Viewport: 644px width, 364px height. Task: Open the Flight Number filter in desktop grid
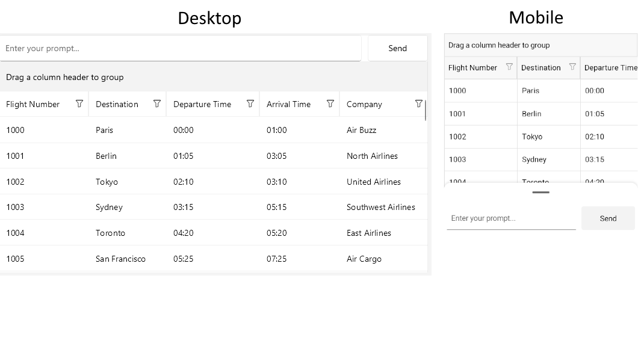coord(79,103)
